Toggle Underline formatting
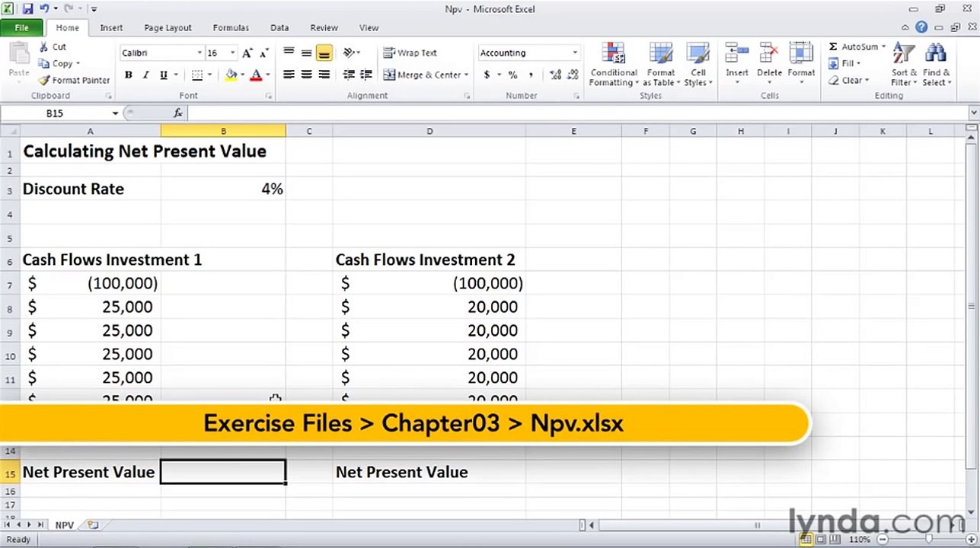Image resolution: width=980 pixels, height=548 pixels. click(x=163, y=75)
